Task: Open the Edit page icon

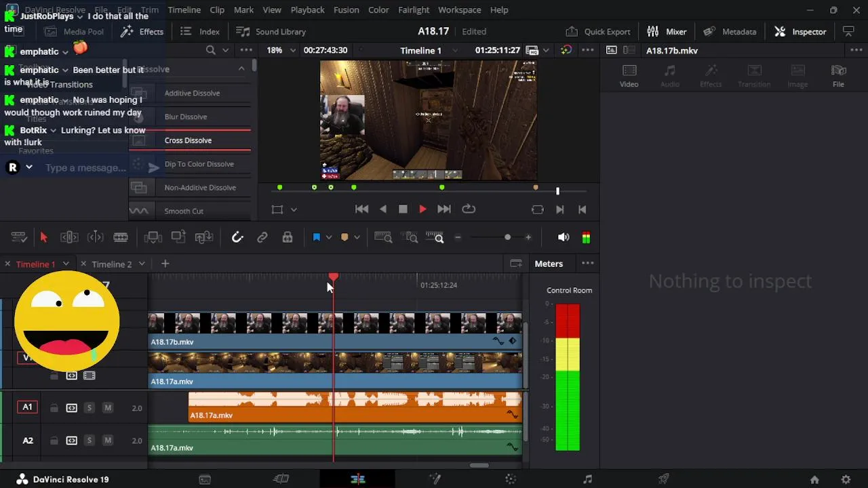Action: click(x=358, y=479)
